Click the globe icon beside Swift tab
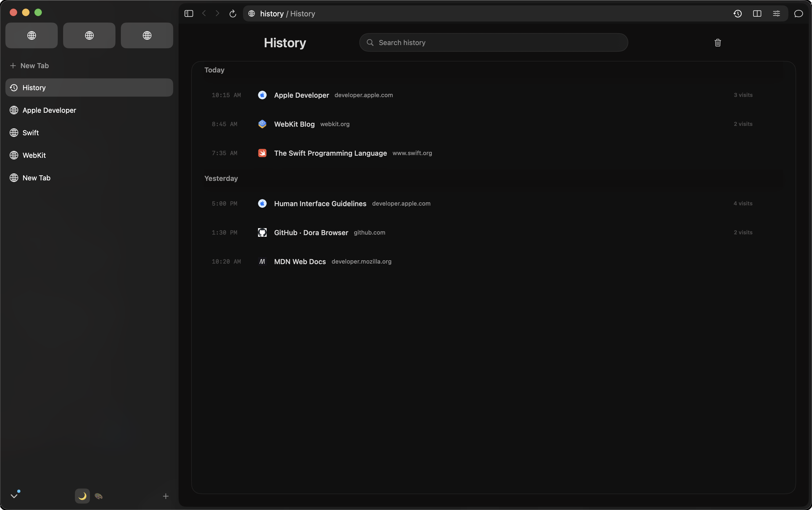Screen dimensions: 812x510 pyautogui.click(x=14, y=133)
